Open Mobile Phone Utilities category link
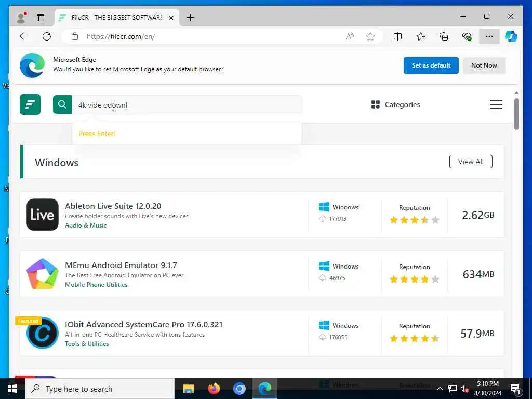 [x=96, y=285]
